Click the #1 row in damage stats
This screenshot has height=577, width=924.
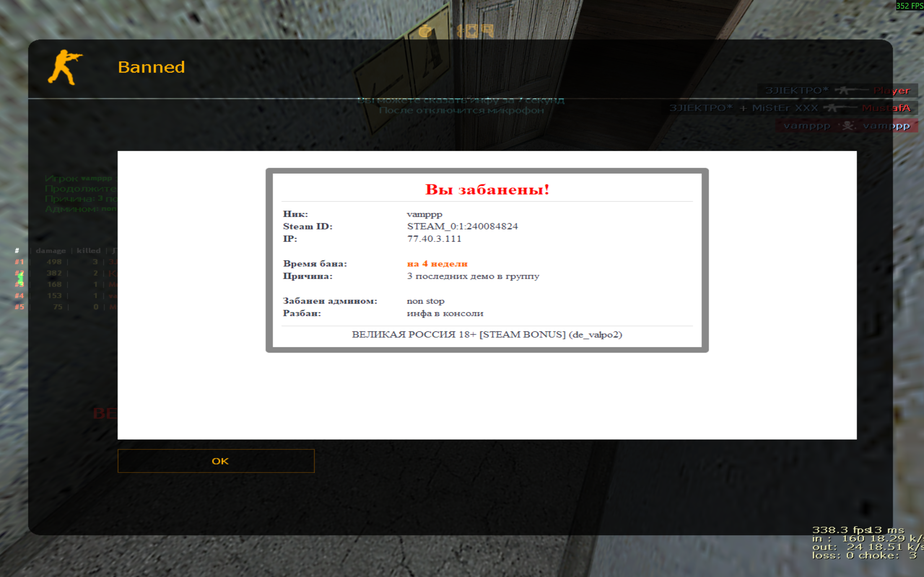[x=57, y=262]
